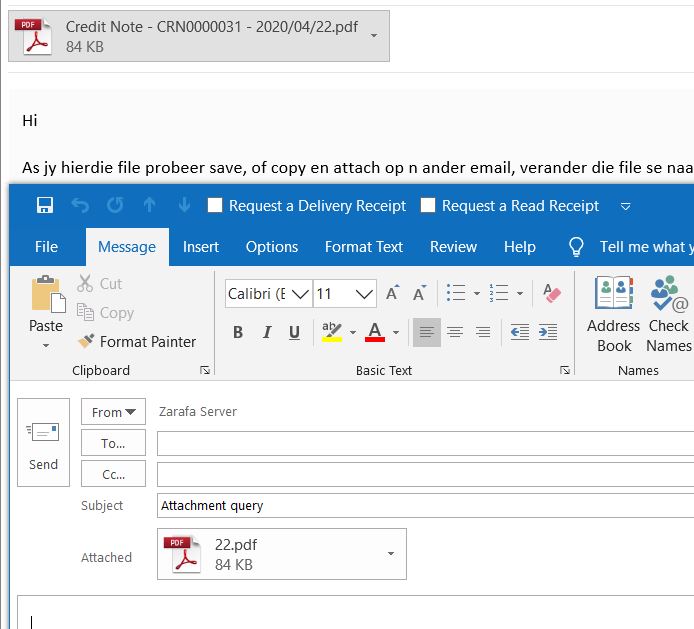Toggle Bold formatting

238,332
